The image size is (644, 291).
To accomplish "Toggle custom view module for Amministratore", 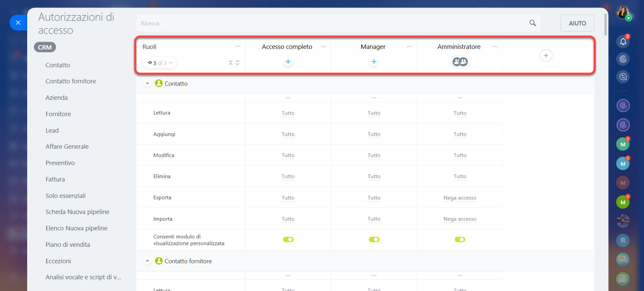I will click(460, 239).
